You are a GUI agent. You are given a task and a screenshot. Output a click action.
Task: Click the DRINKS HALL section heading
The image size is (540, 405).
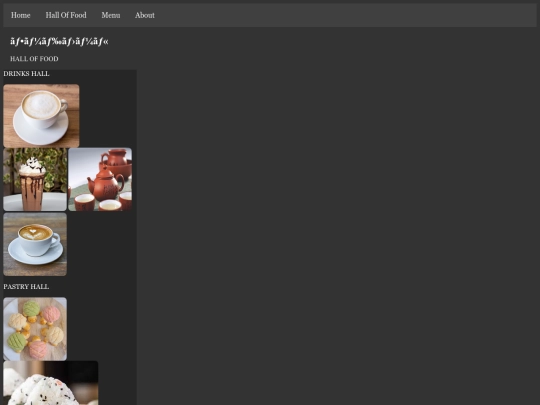point(26,74)
